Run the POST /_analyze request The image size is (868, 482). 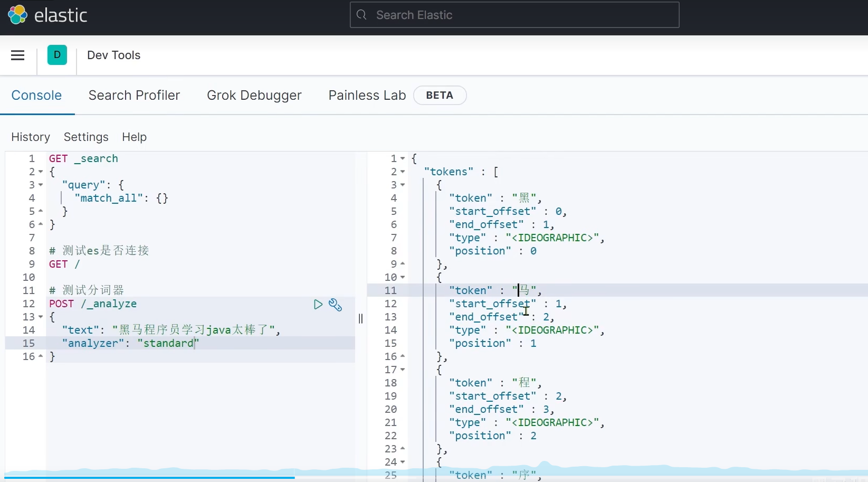tap(318, 304)
